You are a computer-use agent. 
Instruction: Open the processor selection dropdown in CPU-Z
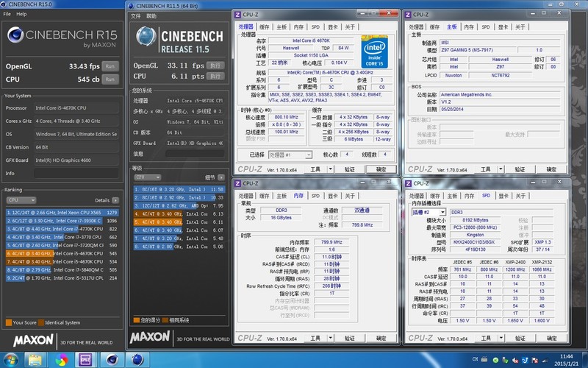(290, 155)
